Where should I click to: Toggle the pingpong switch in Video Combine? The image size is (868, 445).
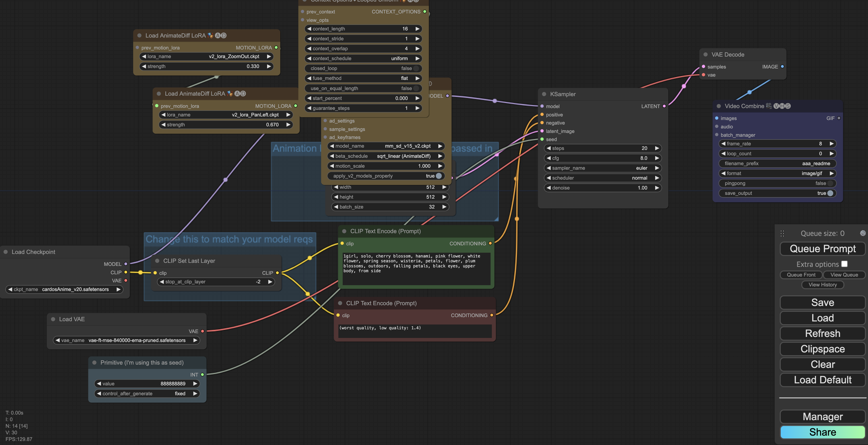tap(830, 183)
